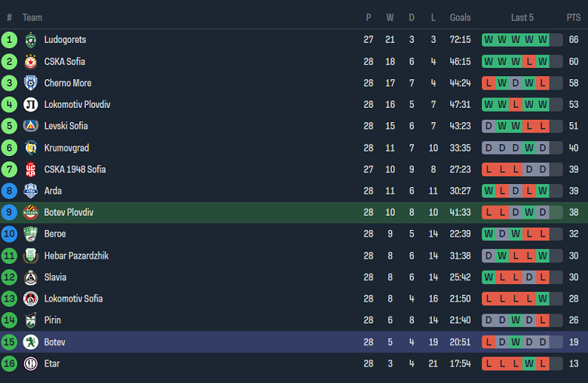Click the Levski Sofia team crest
The width and height of the screenshot is (588, 383).
coord(31,126)
